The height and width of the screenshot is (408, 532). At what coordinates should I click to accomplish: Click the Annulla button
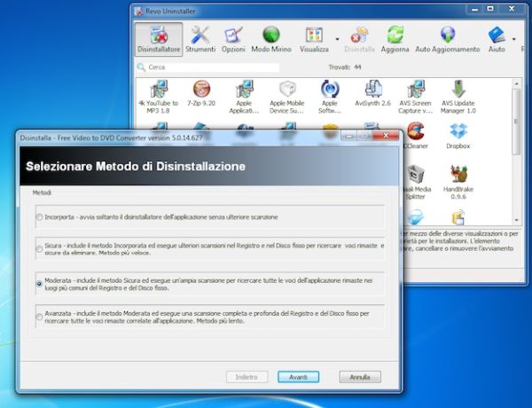click(x=359, y=377)
